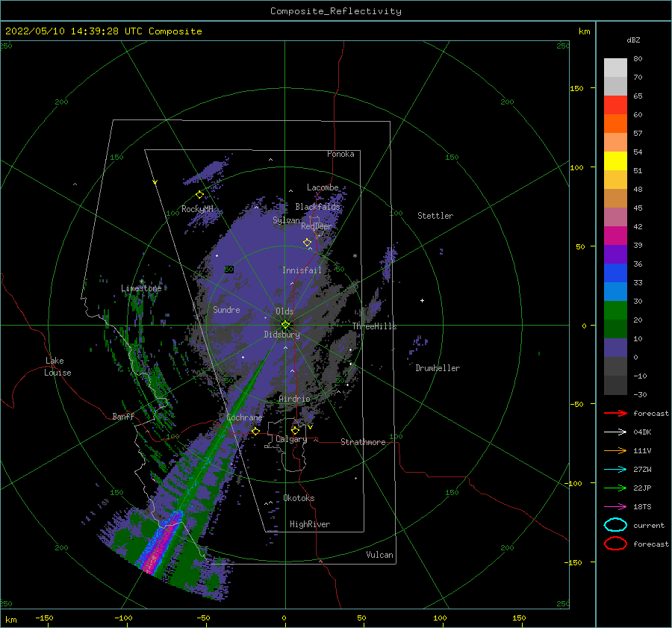Viewport: 672px width, 628px height.
Task: Click the Banff label
Action: [123, 417]
